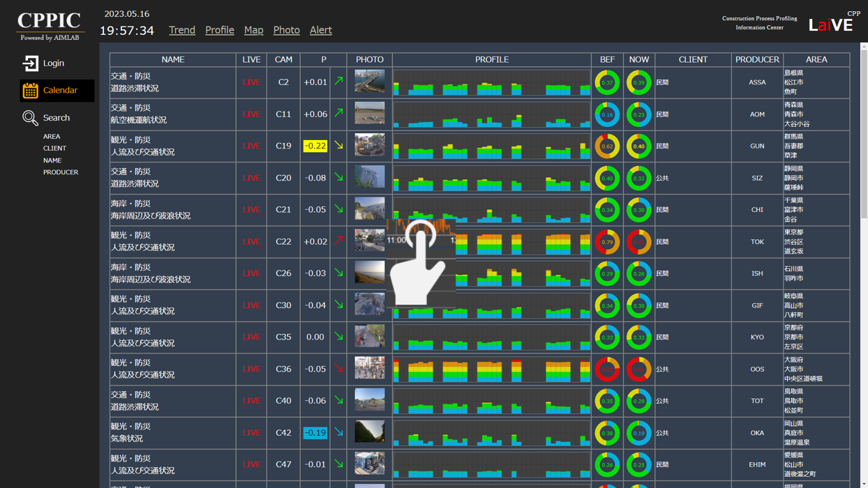Screen dimensions: 868x488
Task: Click the highlighted -0.22 value for C19
Action: (315, 146)
